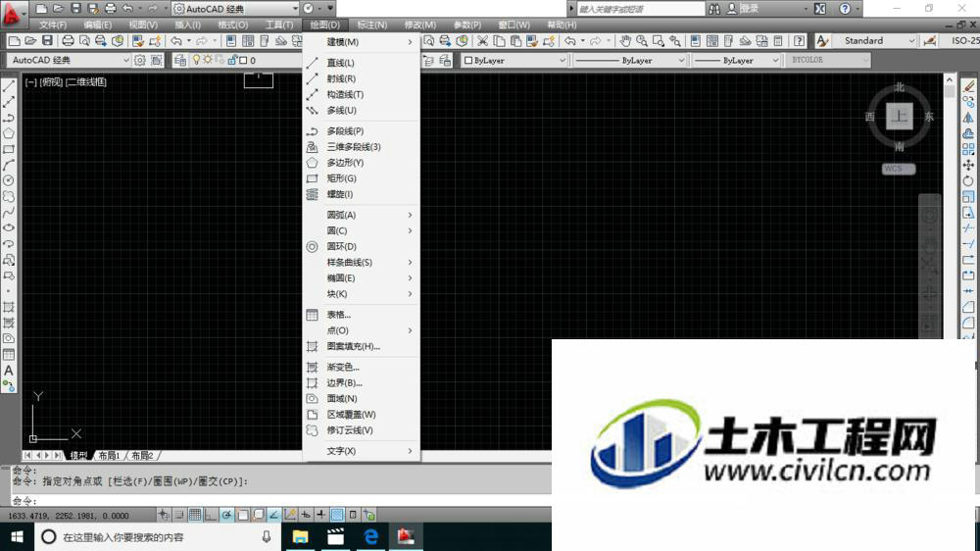Toggle layer lightbulb on/off icon

tap(196, 60)
